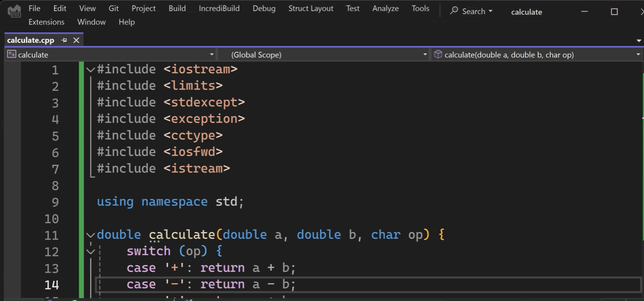Open the calculate(double a, double b, char op) member dropdown

point(638,54)
